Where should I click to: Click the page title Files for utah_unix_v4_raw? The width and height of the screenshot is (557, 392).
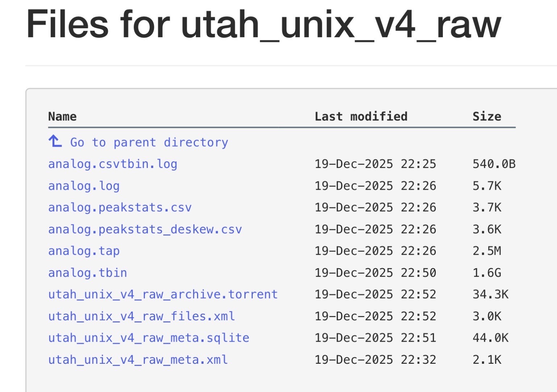point(263,25)
